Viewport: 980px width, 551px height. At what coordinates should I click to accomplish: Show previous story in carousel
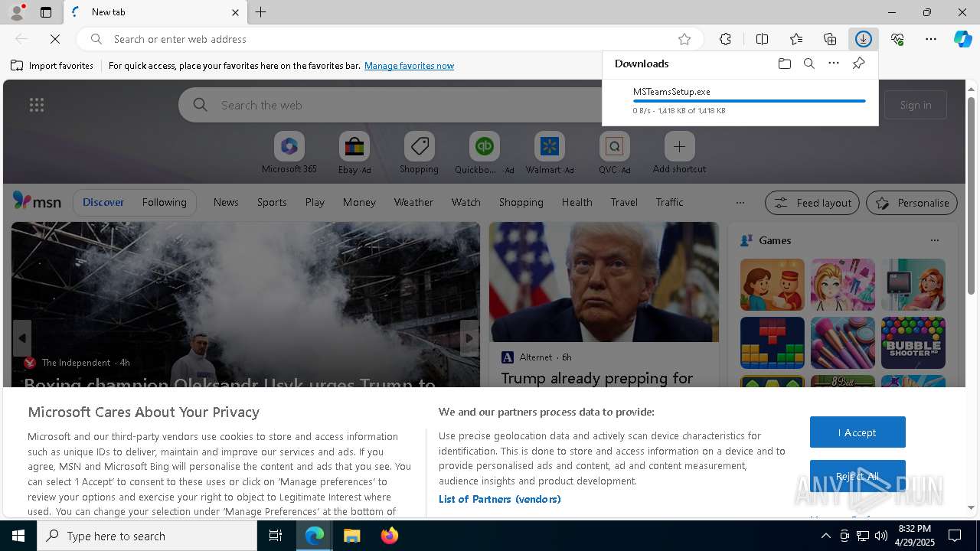pos(22,337)
